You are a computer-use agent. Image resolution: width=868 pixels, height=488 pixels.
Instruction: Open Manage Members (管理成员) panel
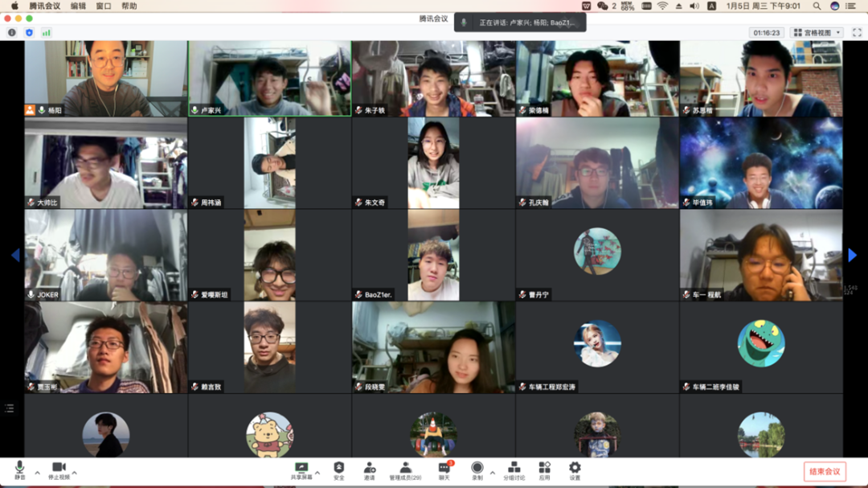tap(405, 470)
